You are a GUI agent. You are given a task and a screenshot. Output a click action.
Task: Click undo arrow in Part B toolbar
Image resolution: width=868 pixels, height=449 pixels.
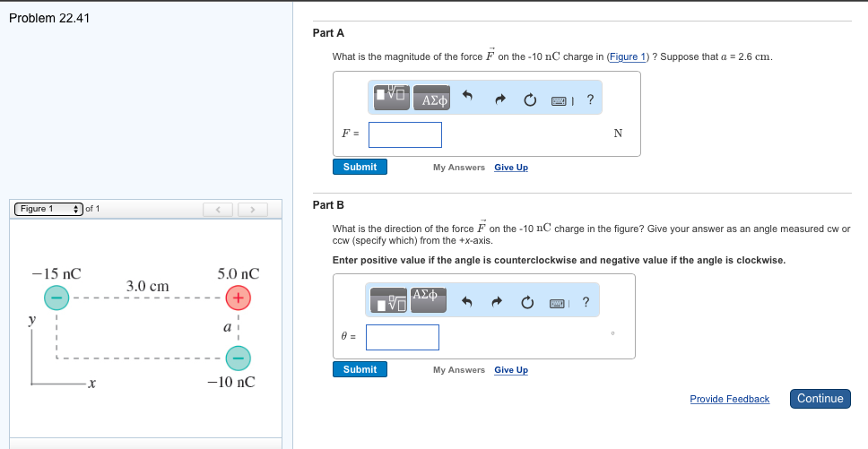(x=466, y=302)
